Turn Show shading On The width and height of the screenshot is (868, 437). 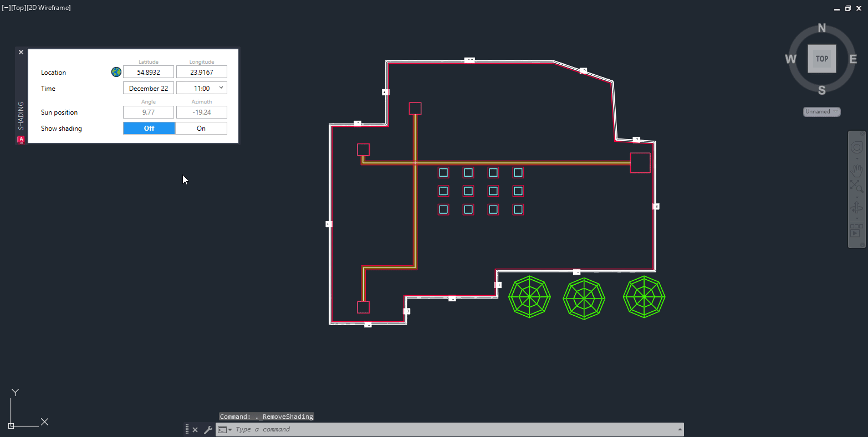coord(201,128)
